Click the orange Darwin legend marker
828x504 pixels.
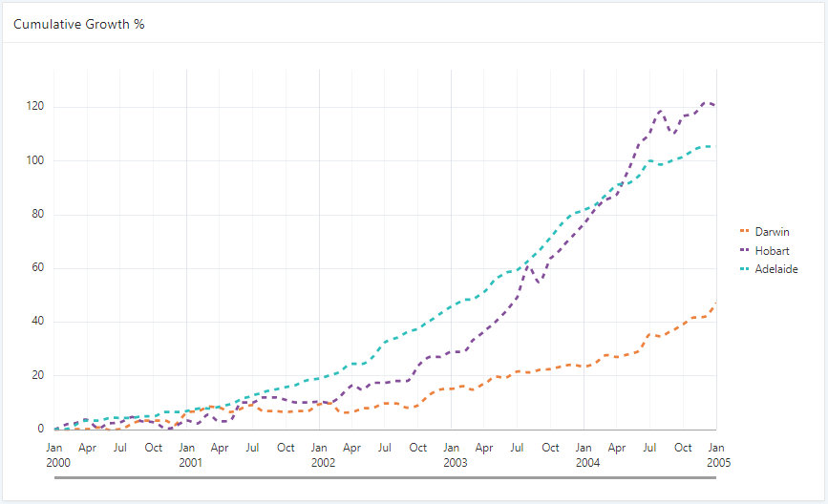point(745,231)
